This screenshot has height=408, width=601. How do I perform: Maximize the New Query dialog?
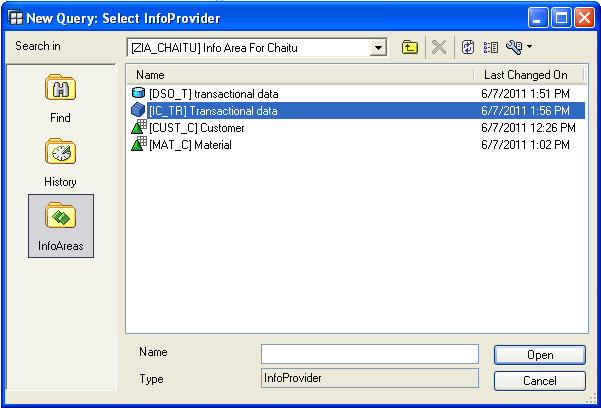coord(561,18)
